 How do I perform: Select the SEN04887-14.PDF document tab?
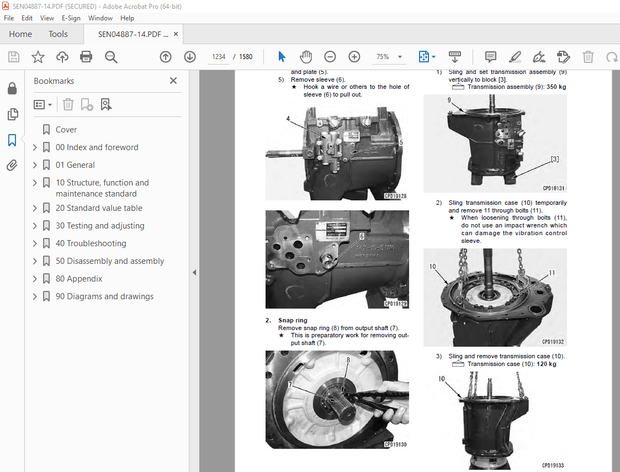[x=133, y=34]
